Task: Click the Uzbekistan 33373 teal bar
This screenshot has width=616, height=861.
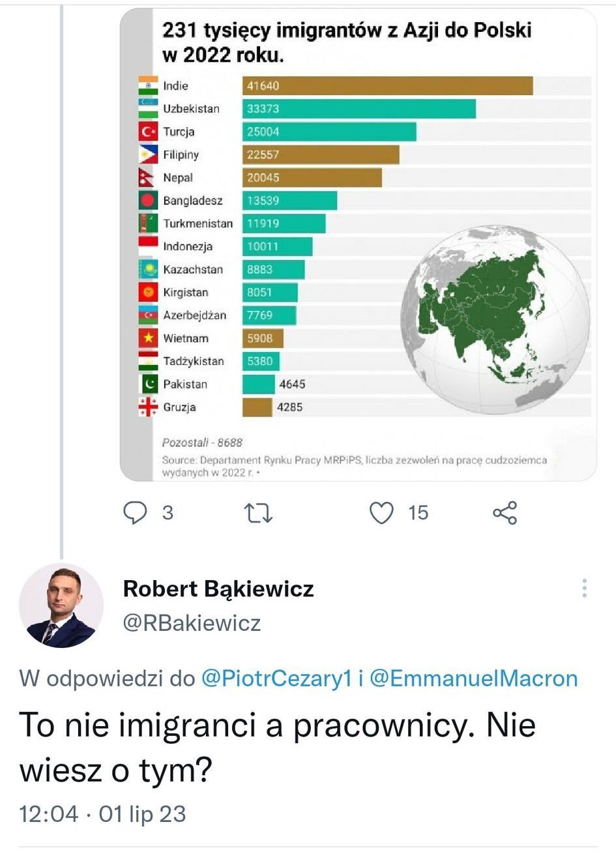Action: point(359,109)
